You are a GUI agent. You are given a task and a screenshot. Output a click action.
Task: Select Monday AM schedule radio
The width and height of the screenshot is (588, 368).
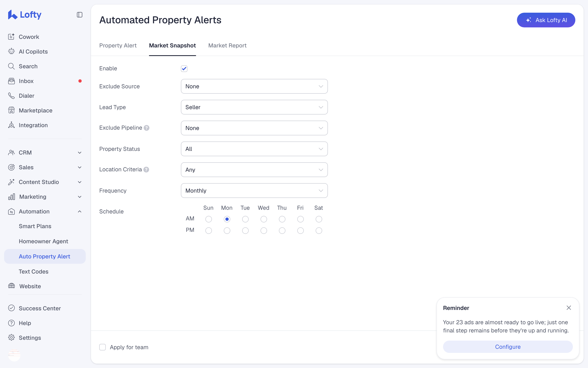227,219
